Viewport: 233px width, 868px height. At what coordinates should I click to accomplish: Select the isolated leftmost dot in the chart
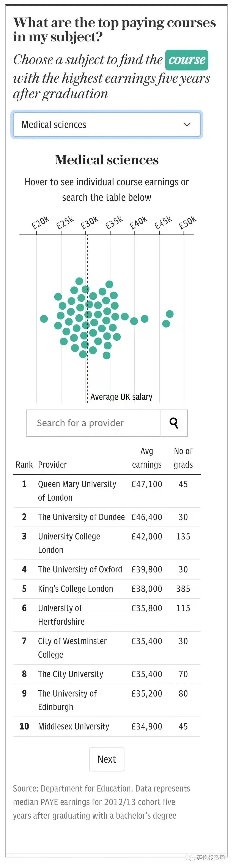[44, 318]
